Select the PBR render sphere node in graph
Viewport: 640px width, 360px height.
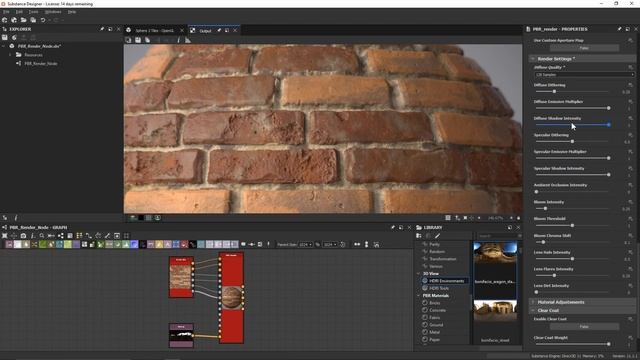tap(231, 298)
